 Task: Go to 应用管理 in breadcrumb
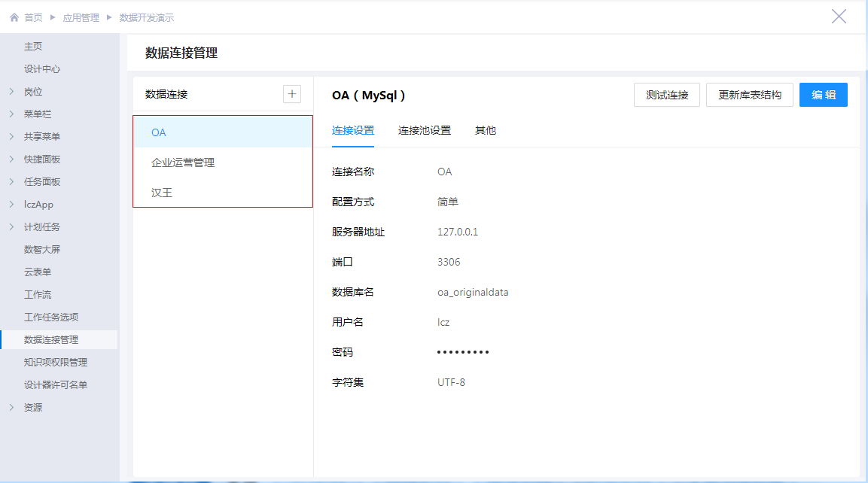coord(81,17)
